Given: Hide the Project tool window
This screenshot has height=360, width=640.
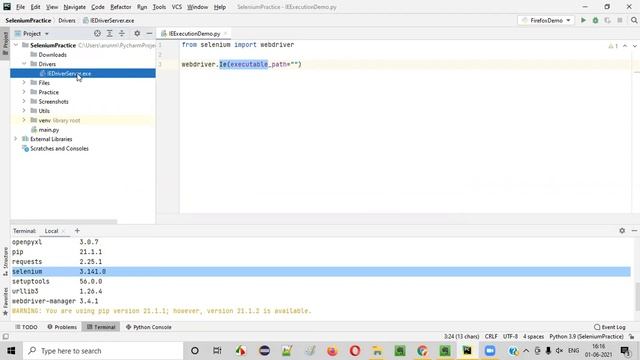Looking at the screenshot, I should click(x=149, y=33).
